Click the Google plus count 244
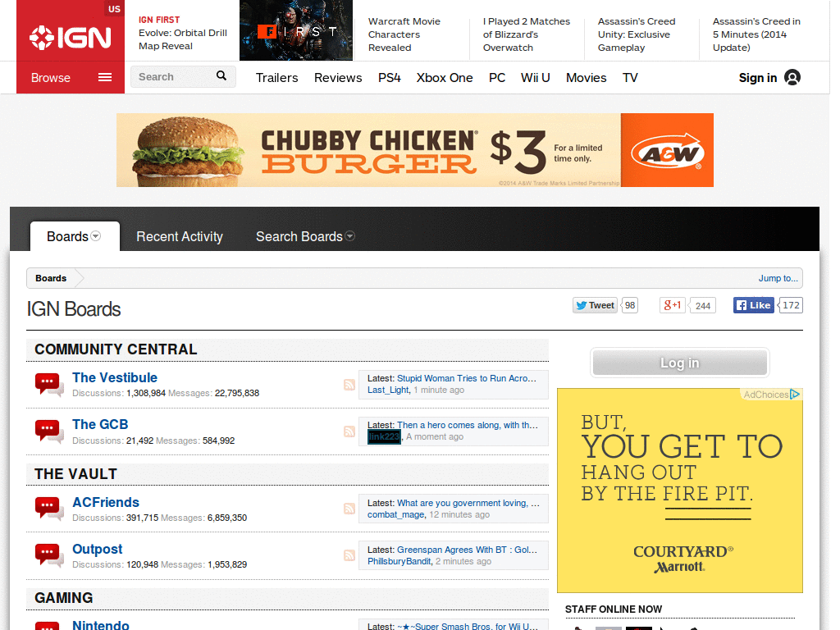 click(x=703, y=306)
